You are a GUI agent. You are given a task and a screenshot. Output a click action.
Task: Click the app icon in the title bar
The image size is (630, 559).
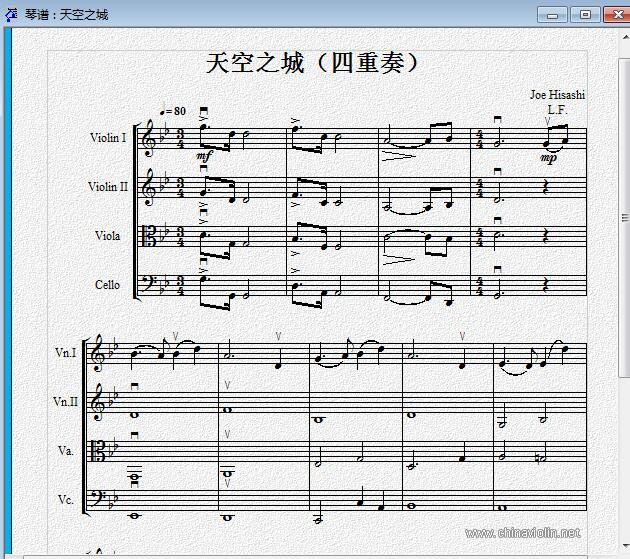11,14
